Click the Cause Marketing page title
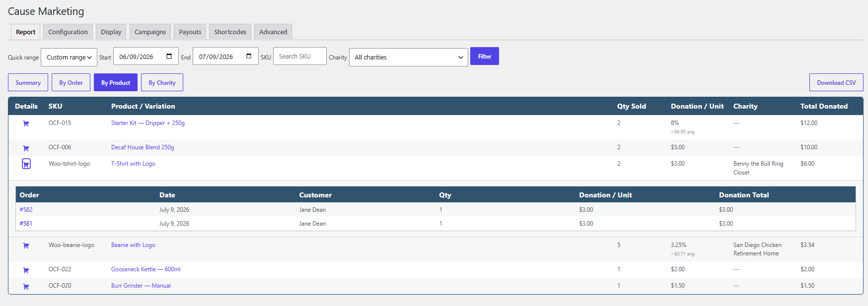The image size is (868, 306). pyautogui.click(x=46, y=11)
